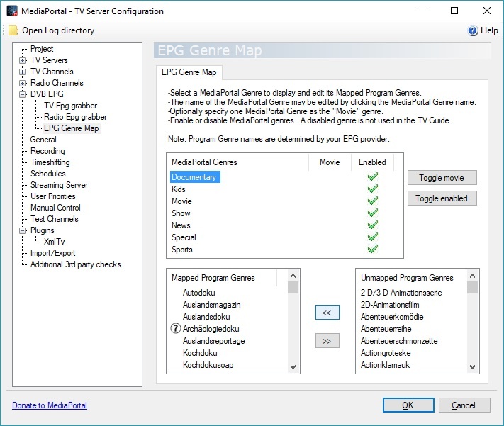Open Log directory from the toolbar
Image resolution: width=504 pixels, height=426 pixels.
(52, 30)
